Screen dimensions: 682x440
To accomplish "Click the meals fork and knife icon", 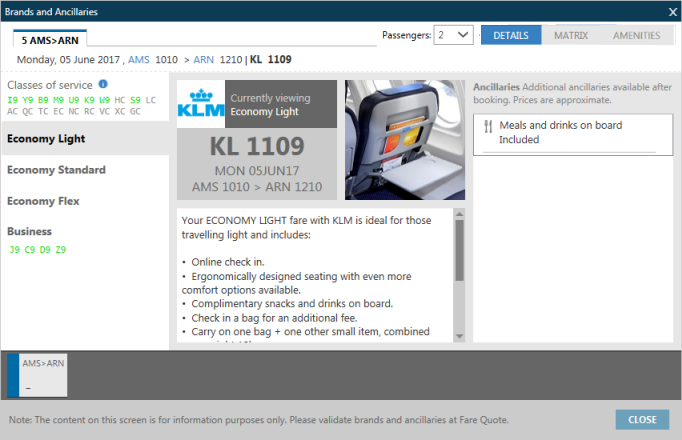I will coord(488,126).
